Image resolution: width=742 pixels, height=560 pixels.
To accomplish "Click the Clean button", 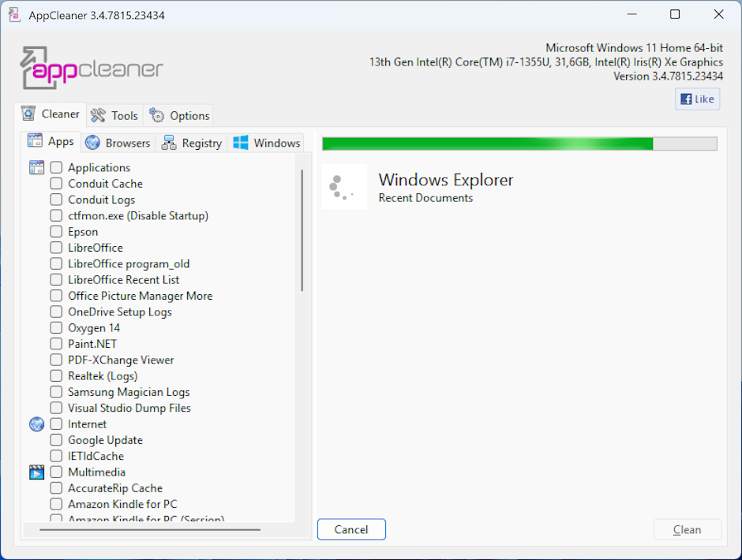I will pos(687,530).
